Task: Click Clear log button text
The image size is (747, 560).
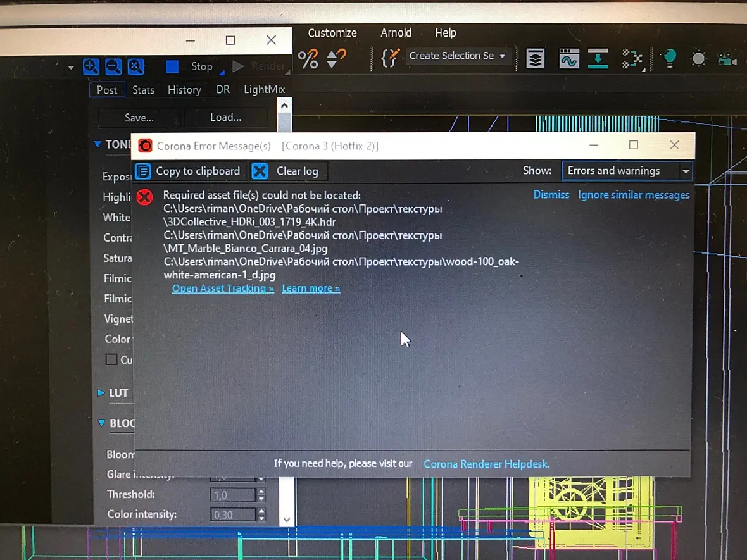Action: (x=298, y=171)
